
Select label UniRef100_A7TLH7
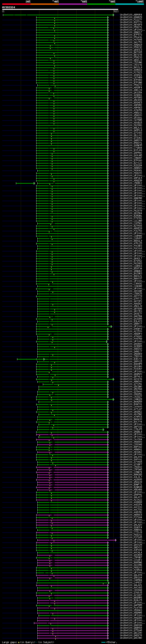(131, 409)
